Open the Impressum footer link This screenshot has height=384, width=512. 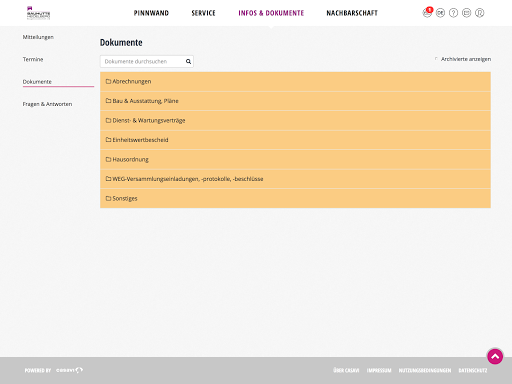379,370
